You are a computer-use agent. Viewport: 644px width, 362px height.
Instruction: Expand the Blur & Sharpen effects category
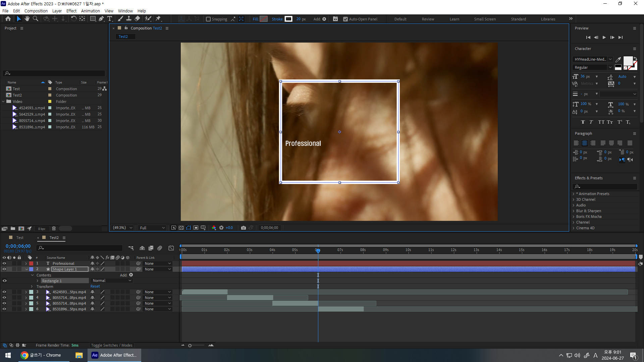574,211
